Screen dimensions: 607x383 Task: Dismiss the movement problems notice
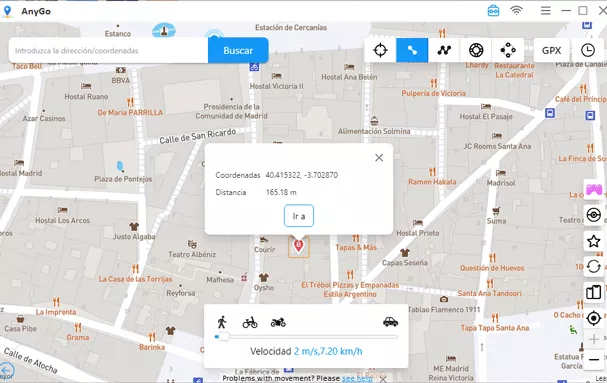coord(382,379)
